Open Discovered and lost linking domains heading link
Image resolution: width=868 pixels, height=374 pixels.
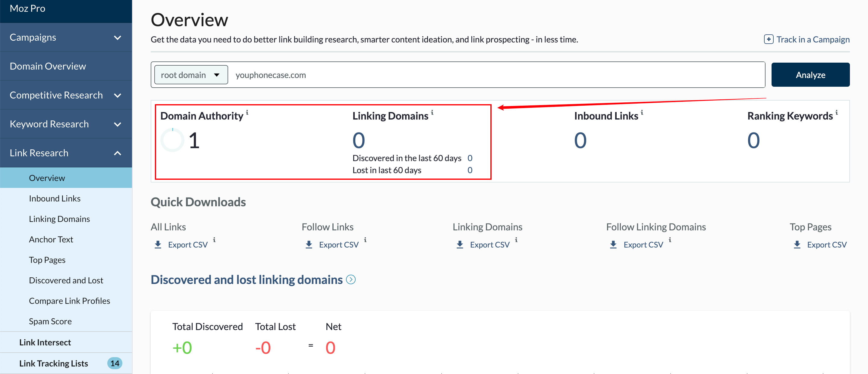click(247, 280)
